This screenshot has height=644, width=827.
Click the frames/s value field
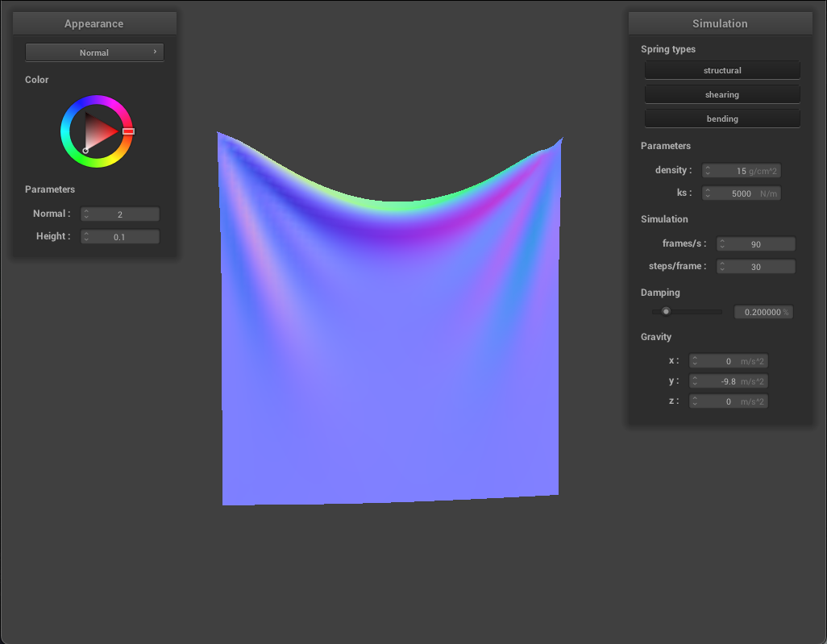point(755,243)
